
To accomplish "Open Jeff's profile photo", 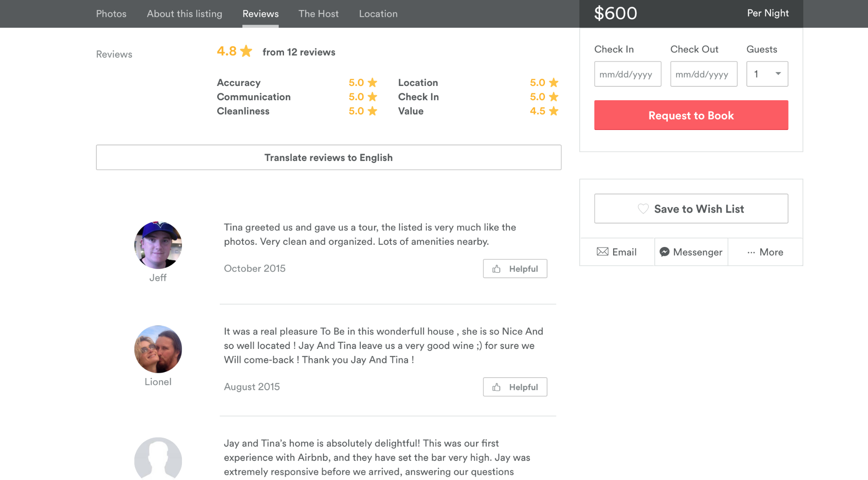I will [x=158, y=245].
